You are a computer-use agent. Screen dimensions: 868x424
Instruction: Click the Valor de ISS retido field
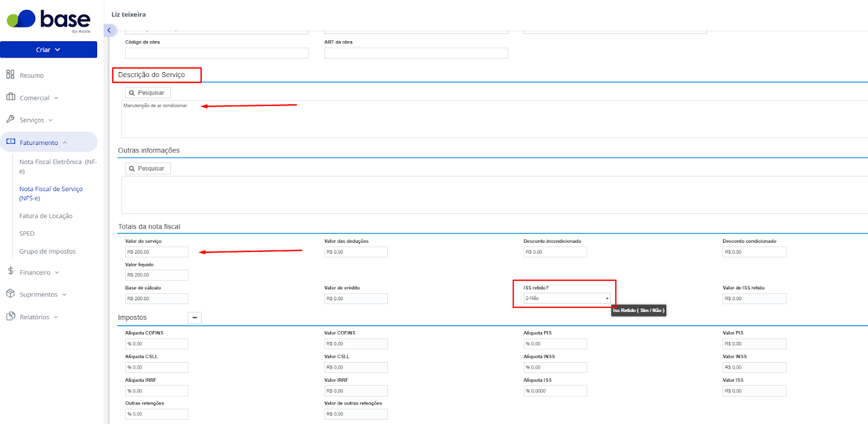pyautogui.click(x=754, y=299)
